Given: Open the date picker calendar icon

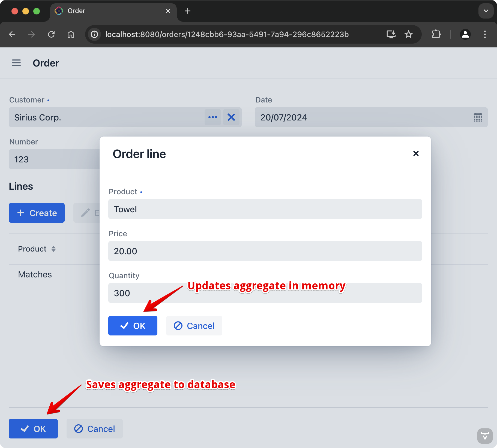Looking at the screenshot, I should [478, 117].
